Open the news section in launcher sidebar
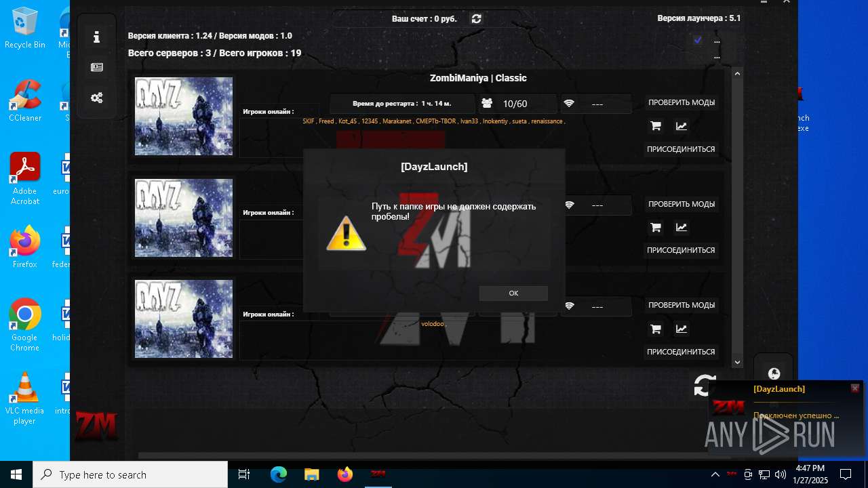 (x=96, y=67)
